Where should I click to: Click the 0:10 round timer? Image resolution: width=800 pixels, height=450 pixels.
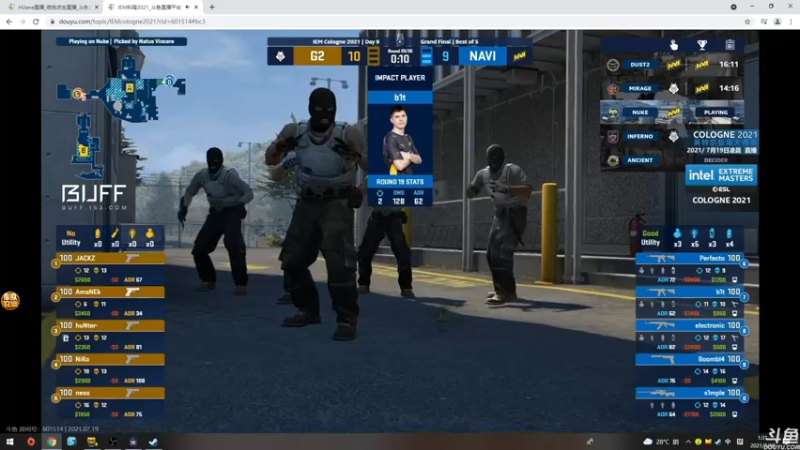click(399, 59)
